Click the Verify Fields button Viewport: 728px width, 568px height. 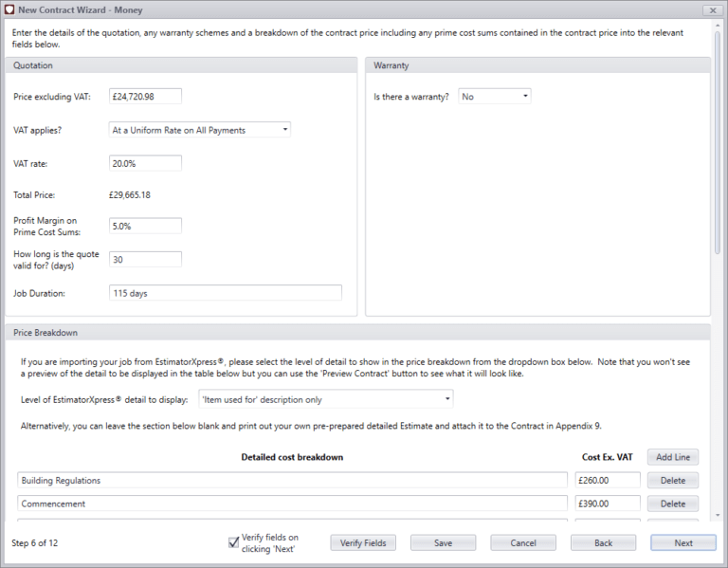click(x=362, y=543)
